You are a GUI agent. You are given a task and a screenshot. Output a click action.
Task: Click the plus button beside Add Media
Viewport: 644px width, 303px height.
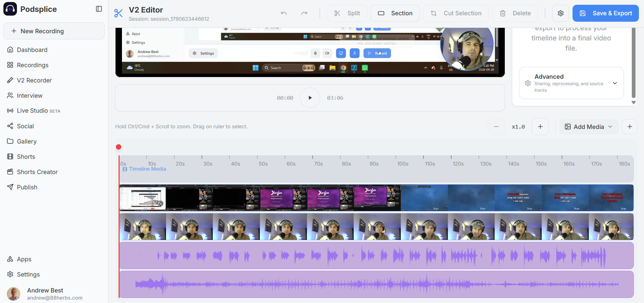tap(630, 127)
